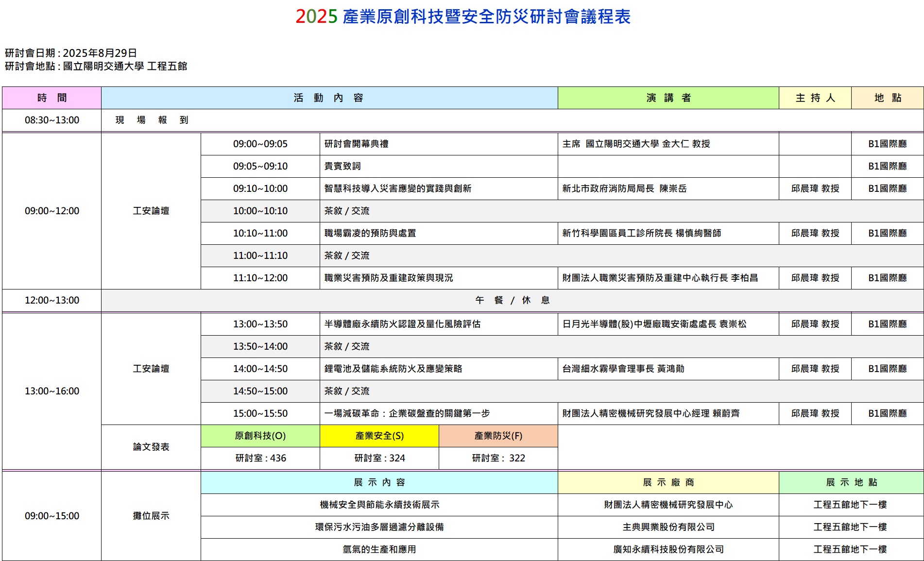
Task: Click the 11:00~11:10 time cell
Action: click(260, 255)
